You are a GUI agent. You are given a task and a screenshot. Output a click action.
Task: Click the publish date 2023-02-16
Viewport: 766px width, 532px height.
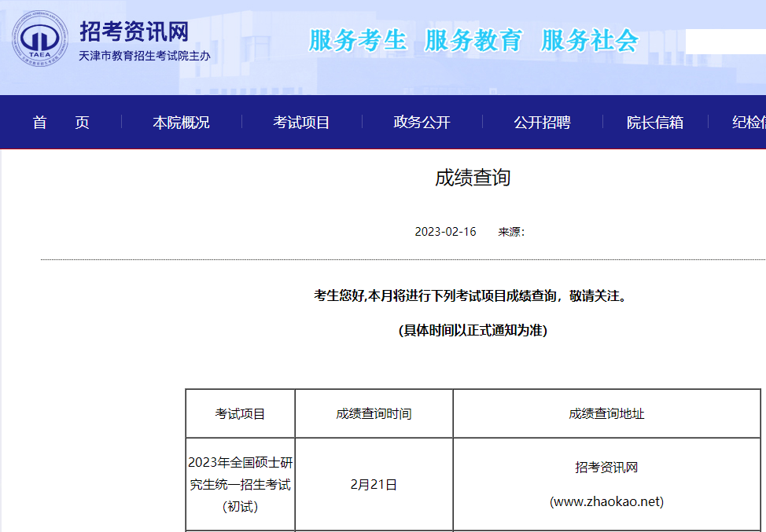pos(445,232)
